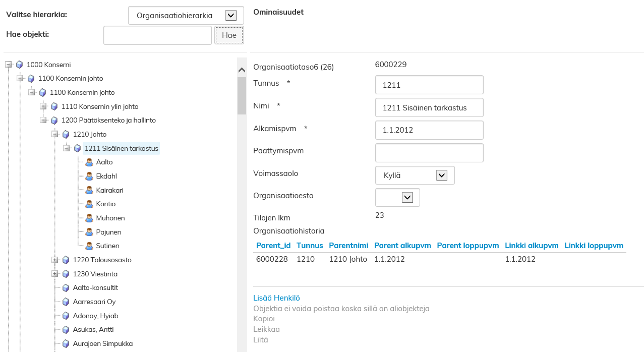Open the Organisaatioesto dropdown

coord(407,198)
